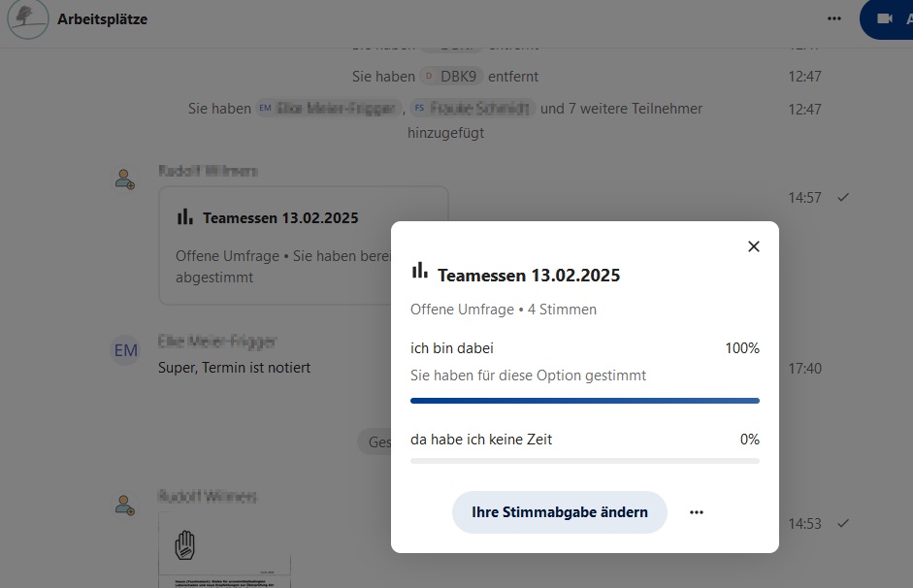Click bar chart icon in poll dialog

click(420, 271)
